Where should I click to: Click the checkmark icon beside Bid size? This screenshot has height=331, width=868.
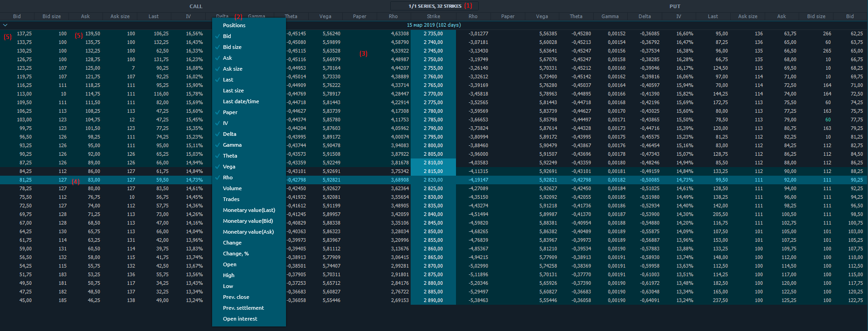coord(218,47)
